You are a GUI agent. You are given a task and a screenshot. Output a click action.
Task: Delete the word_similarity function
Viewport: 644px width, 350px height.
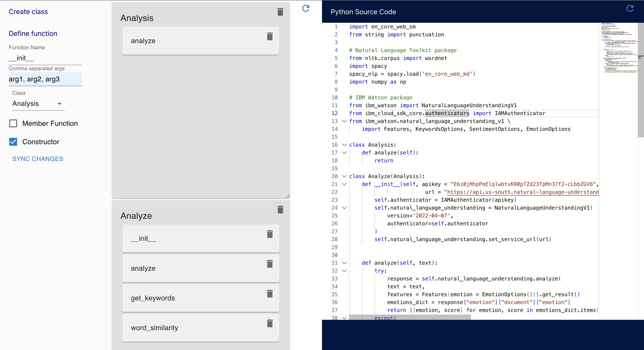tap(270, 323)
